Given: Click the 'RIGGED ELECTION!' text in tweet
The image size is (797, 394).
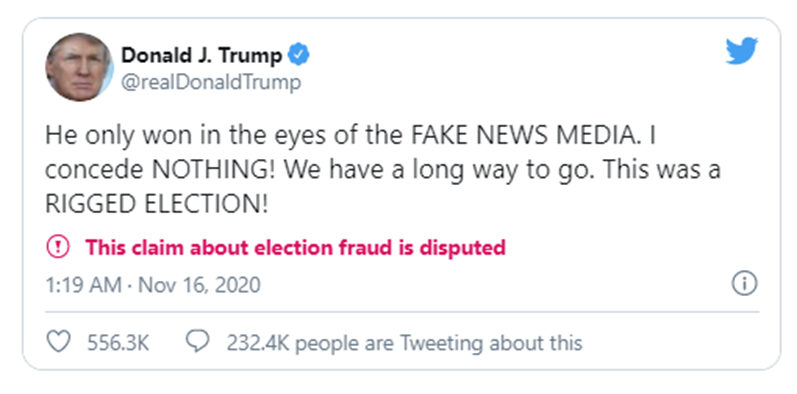Looking at the screenshot, I should [156, 205].
